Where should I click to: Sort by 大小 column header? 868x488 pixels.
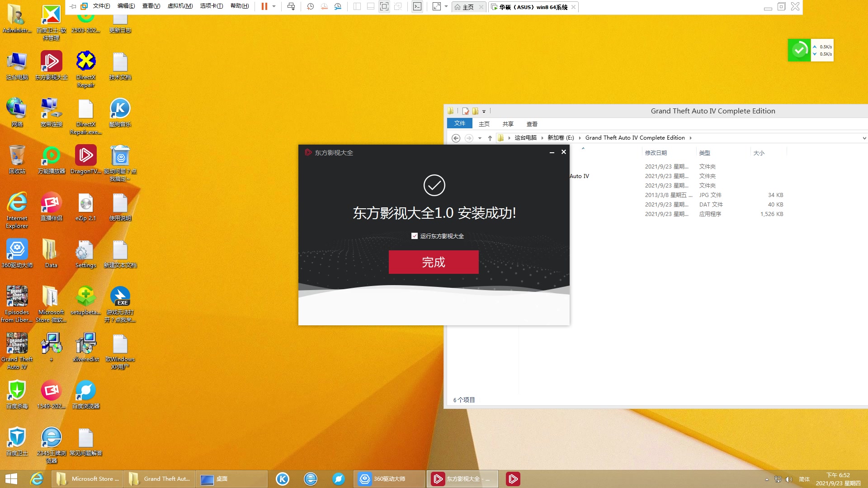pos(759,153)
